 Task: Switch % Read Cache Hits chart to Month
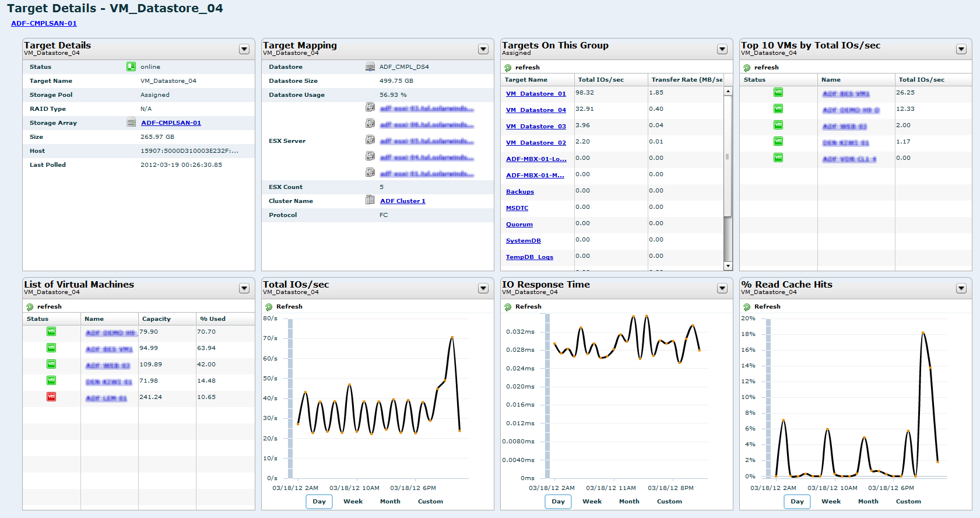pyautogui.click(x=869, y=502)
